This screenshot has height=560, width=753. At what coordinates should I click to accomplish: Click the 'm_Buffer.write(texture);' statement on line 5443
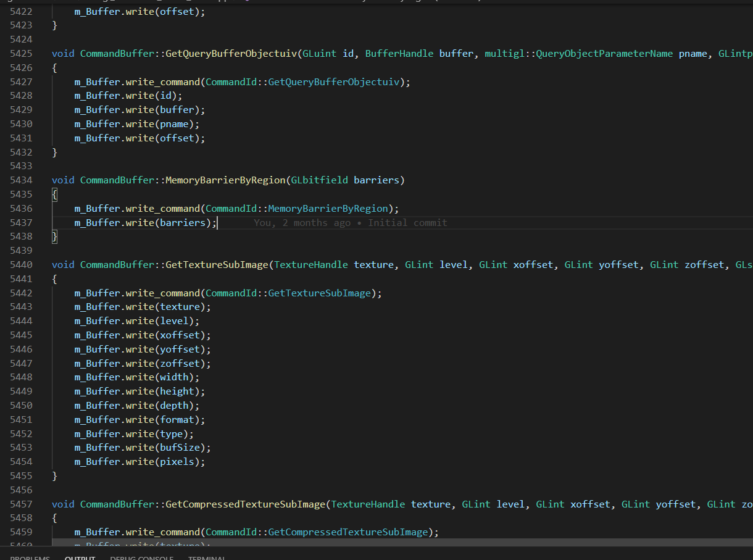[143, 307]
